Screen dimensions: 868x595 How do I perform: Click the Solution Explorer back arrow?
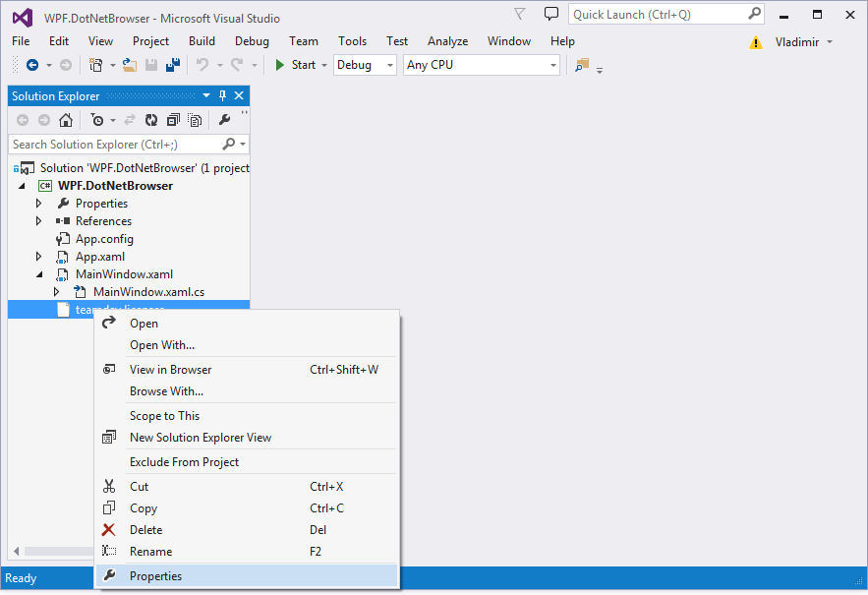[x=23, y=120]
